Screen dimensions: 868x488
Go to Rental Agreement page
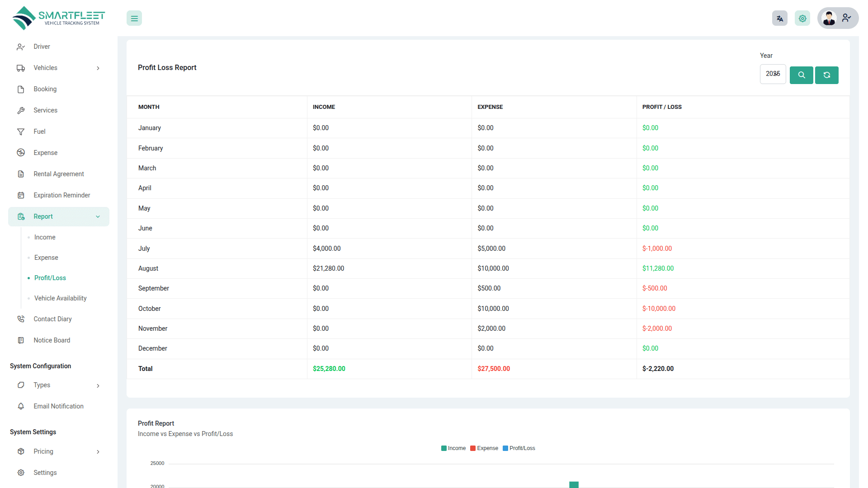58,174
